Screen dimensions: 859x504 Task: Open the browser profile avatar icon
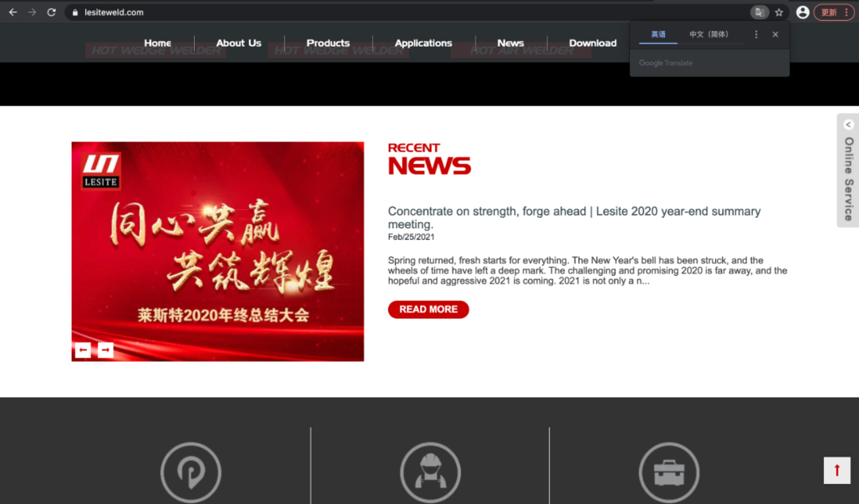[803, 13]
